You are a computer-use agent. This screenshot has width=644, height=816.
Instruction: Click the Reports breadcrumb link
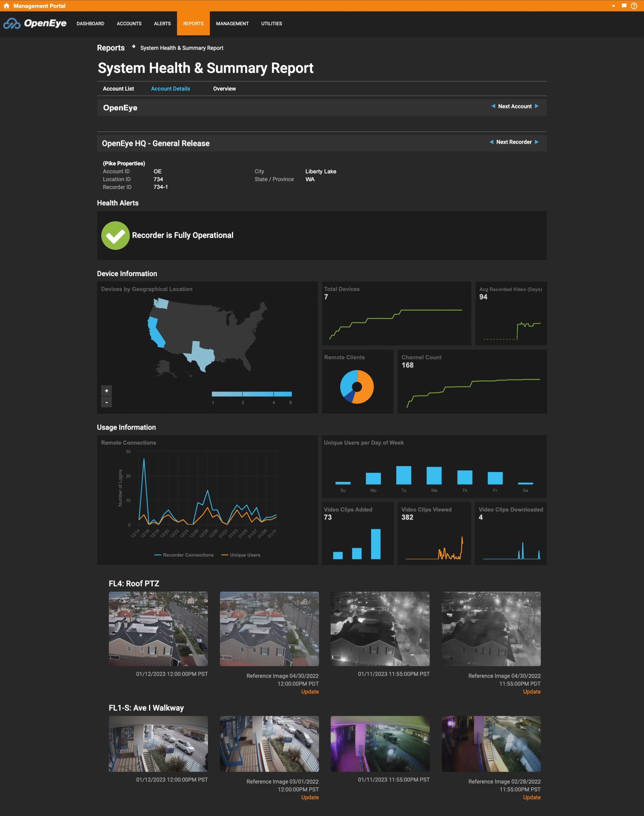point(111,48)
